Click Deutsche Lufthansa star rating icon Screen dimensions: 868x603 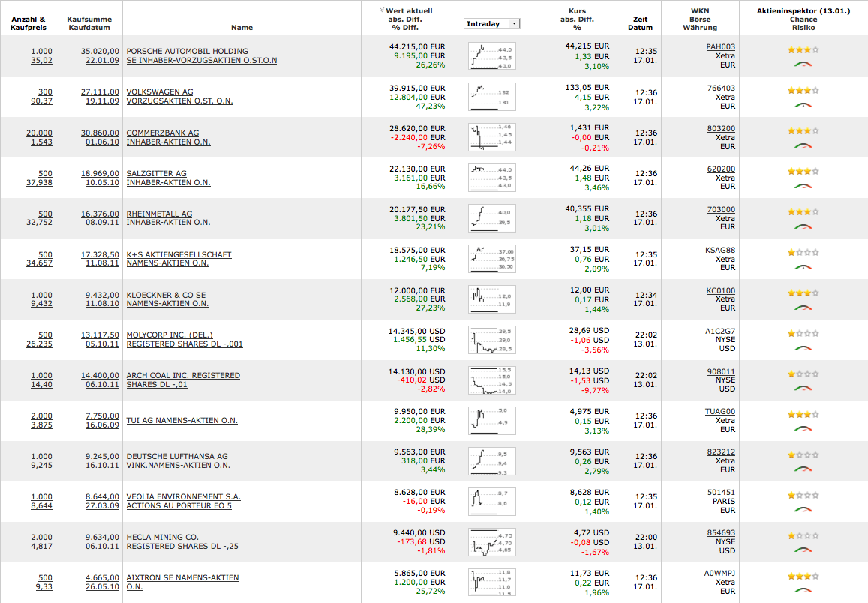pos(803,454)
